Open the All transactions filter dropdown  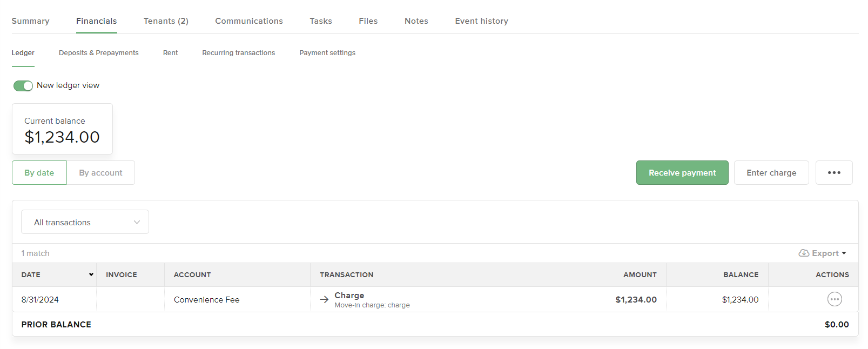coord(85,222)
